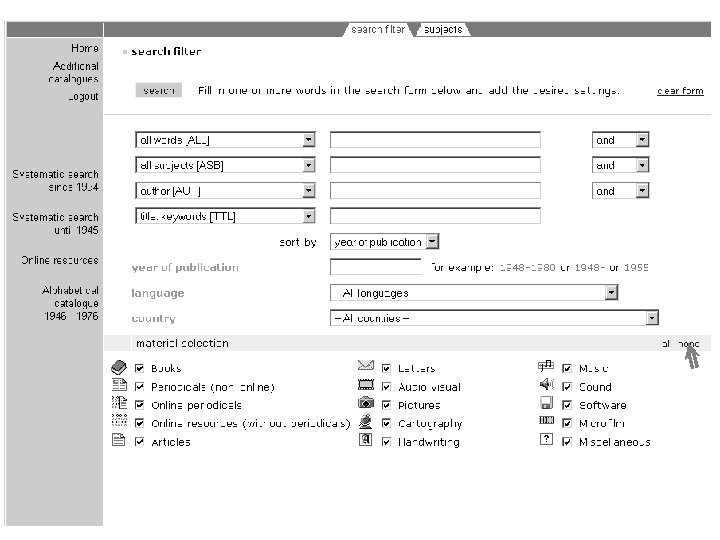
Task: Click the search button
Action: [159, 90]
